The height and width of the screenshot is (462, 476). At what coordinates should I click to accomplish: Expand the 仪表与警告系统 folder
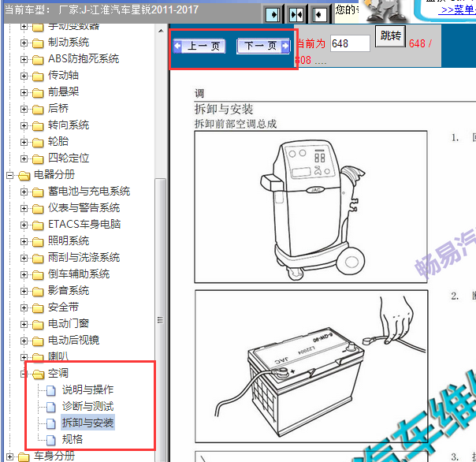24,208
